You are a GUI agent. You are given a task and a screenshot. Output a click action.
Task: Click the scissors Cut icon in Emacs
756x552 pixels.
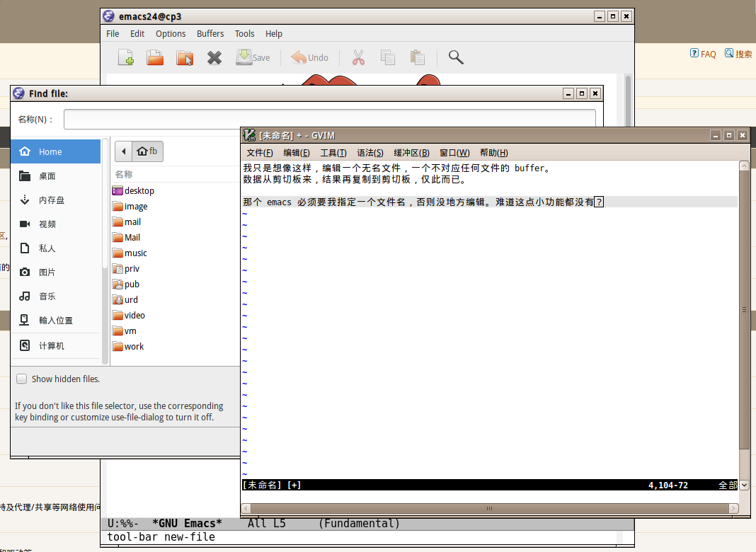[358, 57]
